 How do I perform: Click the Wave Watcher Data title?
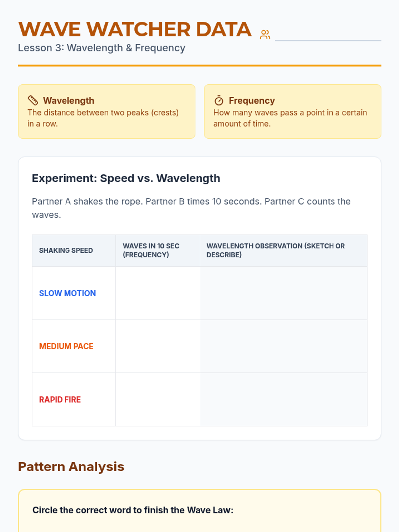click(135, 29)
